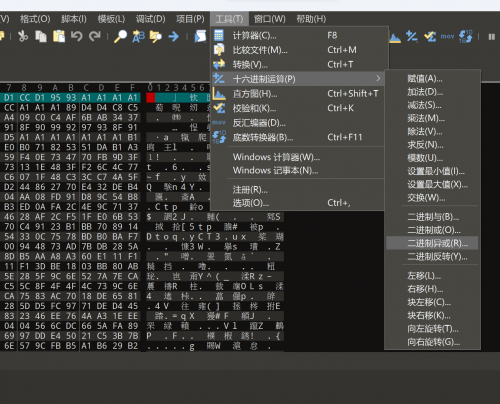Click the 'mov' Disassembler toolbar icon
Image resolution: width=500 pixels, height=404 pixels.
point(447,36)
